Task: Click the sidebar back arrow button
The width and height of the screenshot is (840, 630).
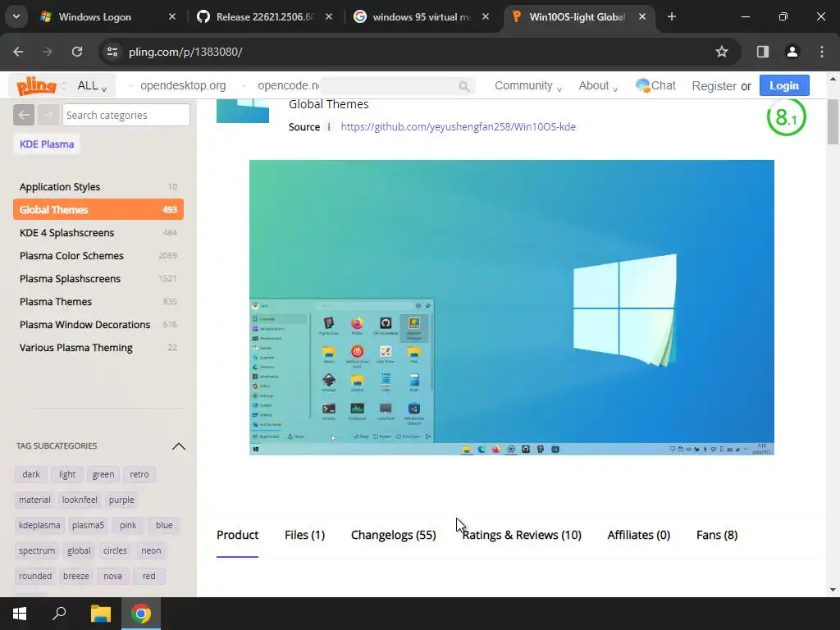Action: 24,115
